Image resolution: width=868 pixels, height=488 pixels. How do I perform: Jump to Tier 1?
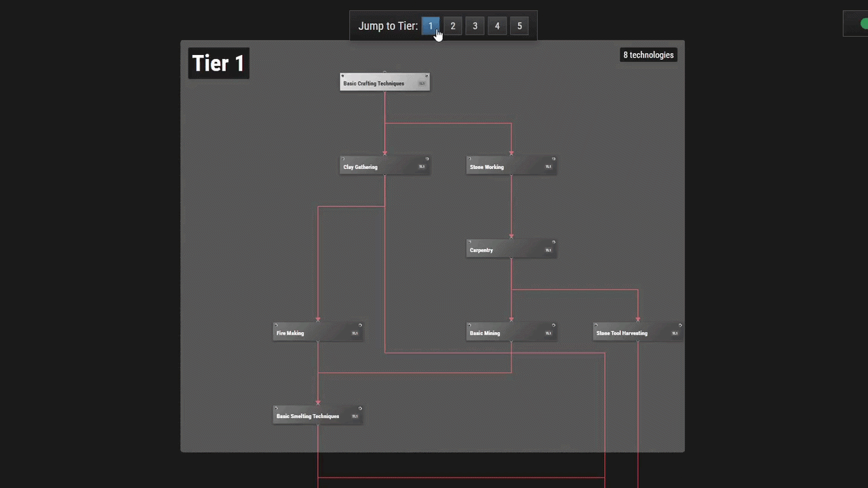pos(431,26)
